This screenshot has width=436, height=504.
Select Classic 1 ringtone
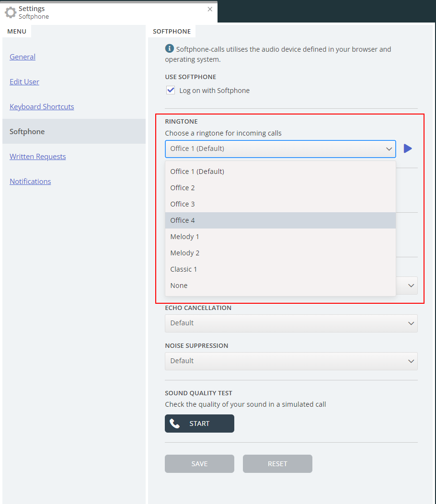(x=184, y=269)
